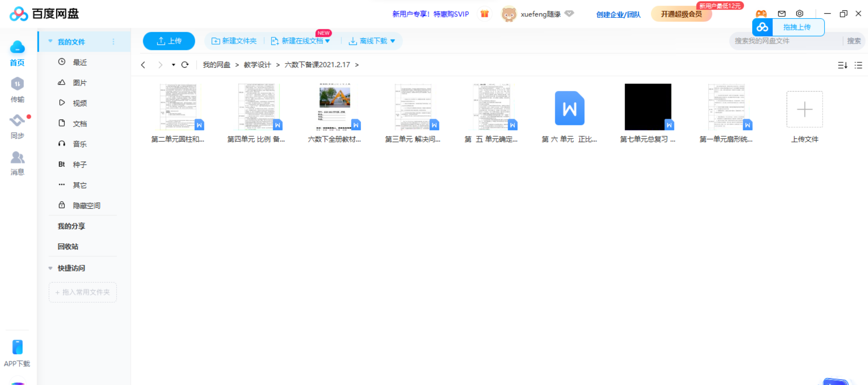
Task: Click the Baidu Netdisk logo
Action: (44, 14)
